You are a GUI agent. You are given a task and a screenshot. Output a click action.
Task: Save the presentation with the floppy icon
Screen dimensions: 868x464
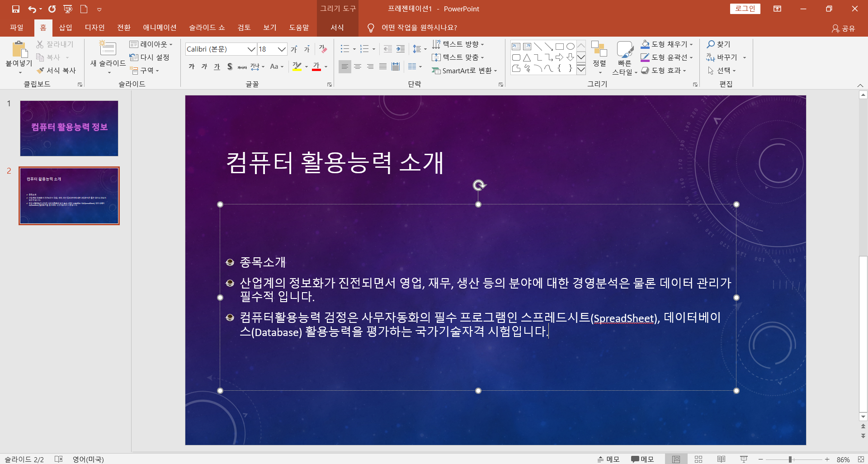[16, 9]
